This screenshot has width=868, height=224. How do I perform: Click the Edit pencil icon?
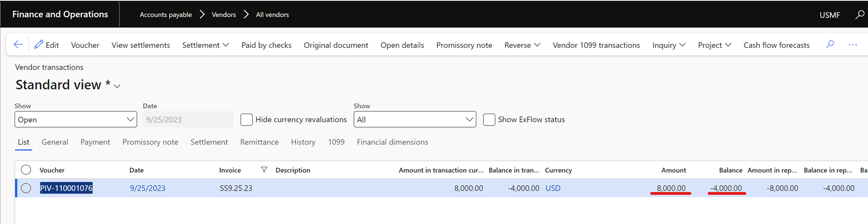click(39, 45)
